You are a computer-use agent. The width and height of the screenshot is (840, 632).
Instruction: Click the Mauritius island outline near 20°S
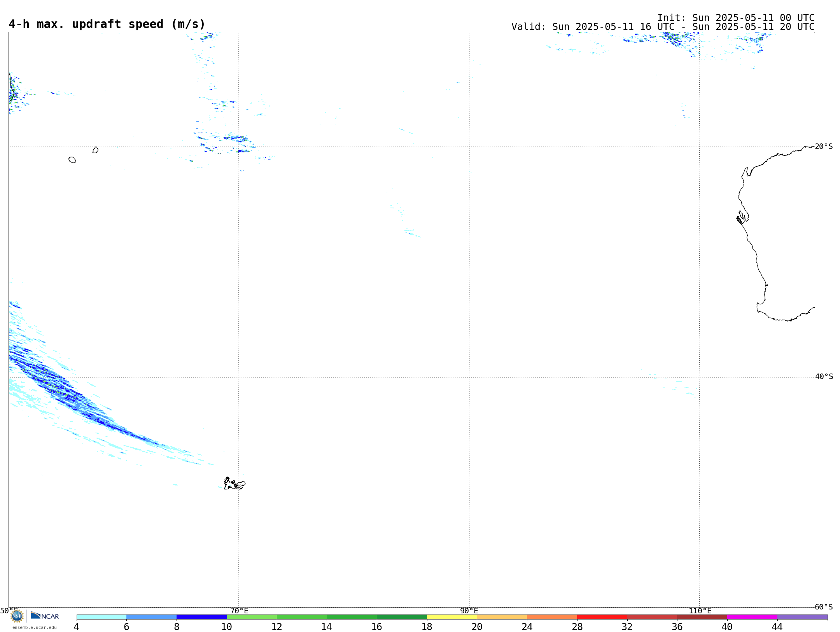point(95,150)
